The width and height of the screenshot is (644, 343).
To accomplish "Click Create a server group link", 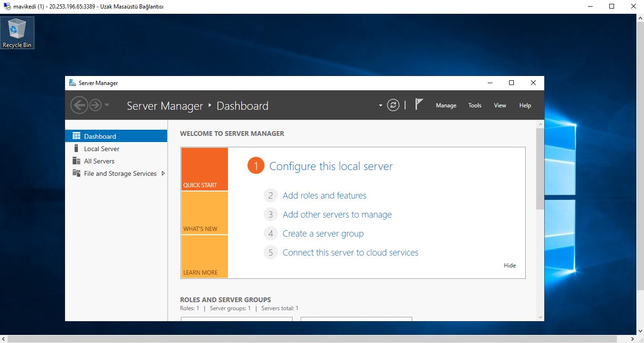I will pos(323,233).
